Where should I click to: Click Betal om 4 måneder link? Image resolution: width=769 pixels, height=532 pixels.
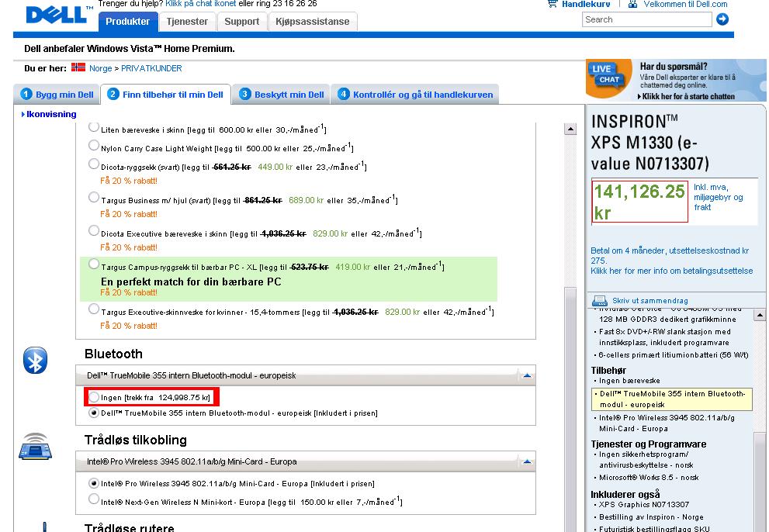(x=670, y=255)
